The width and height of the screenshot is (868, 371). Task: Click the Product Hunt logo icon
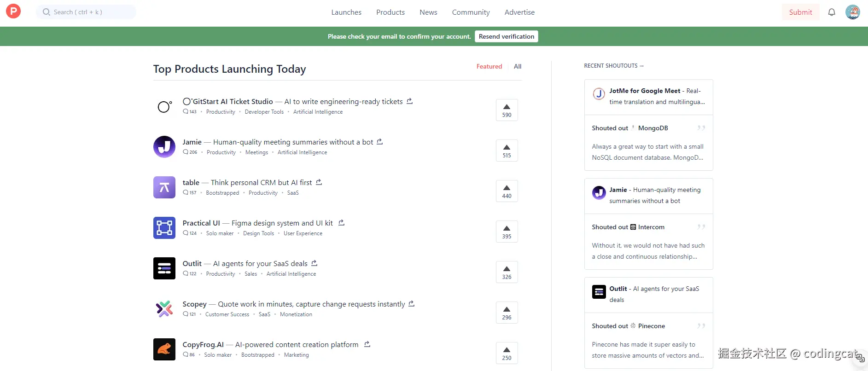(13, 11)
